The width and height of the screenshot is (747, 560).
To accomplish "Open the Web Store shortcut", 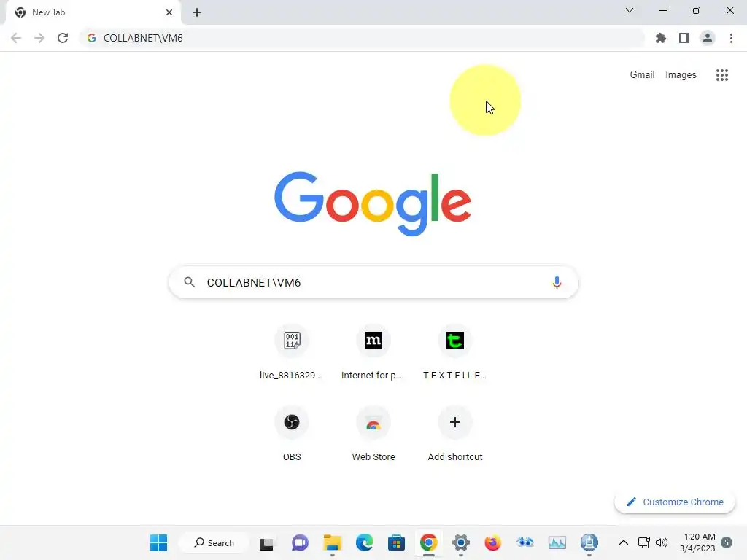I will [373, 435].
